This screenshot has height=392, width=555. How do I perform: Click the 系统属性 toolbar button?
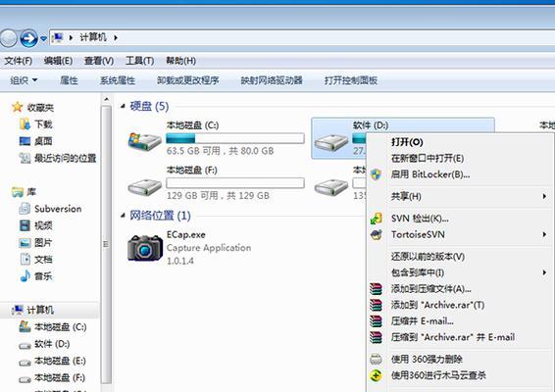tap(118, 80)
